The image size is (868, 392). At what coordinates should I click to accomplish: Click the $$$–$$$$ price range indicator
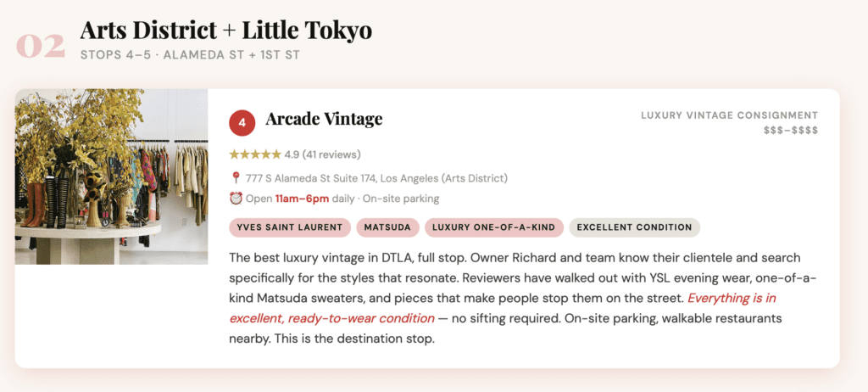(x=790, y=131)
